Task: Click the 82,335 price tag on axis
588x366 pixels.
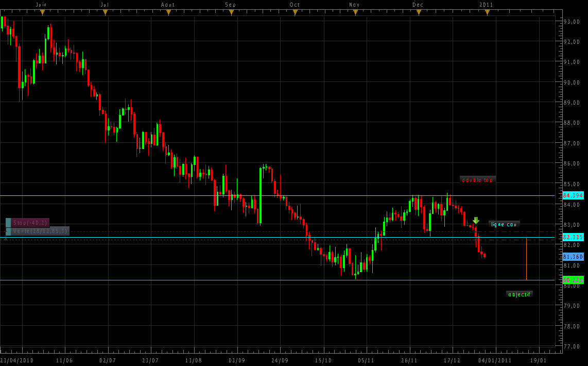Action: (573, 237)
